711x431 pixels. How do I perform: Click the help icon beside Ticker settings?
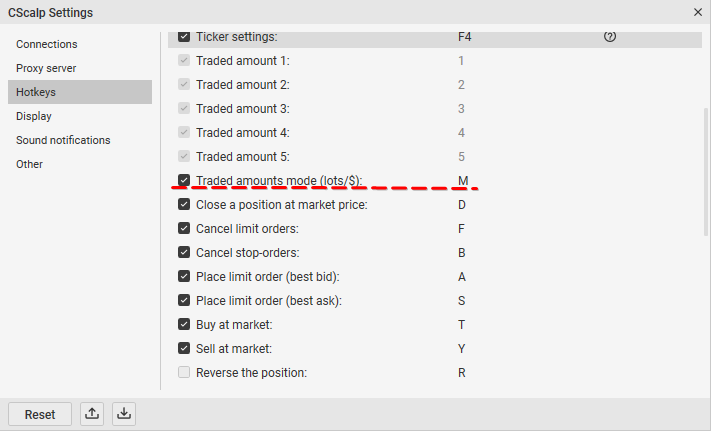(610, 37)
